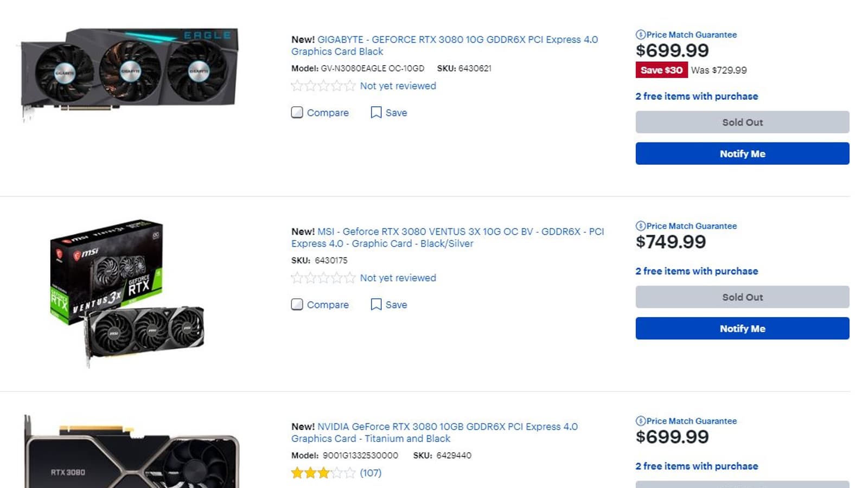Click the empty star rating of MSI card
The height and width of the screenshot is (488, 868).
tap(323, 278)
